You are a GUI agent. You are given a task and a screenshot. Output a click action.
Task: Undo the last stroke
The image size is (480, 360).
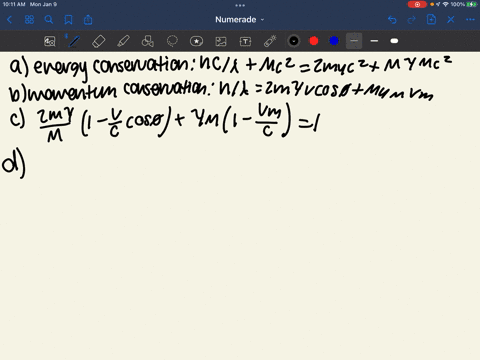[x=392, y=20]
